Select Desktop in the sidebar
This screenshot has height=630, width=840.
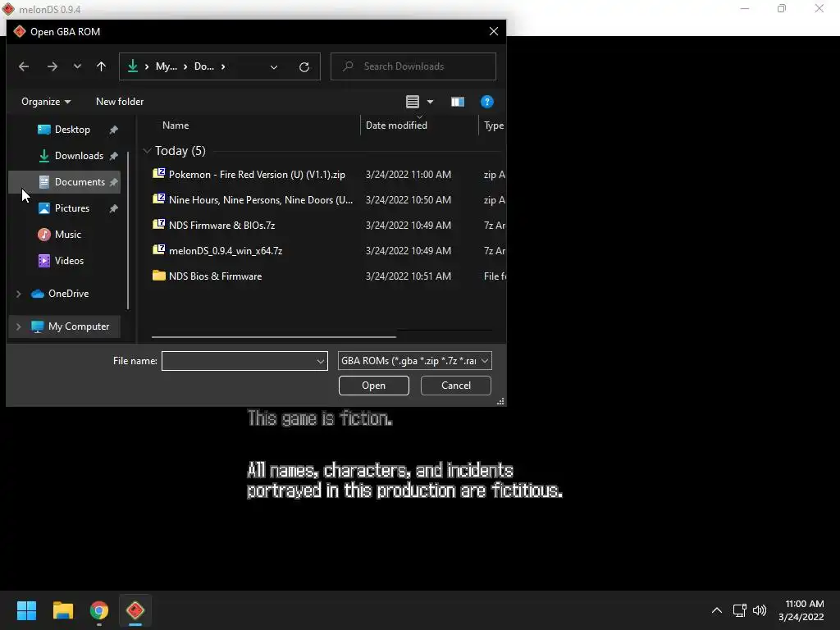(64, 130)
